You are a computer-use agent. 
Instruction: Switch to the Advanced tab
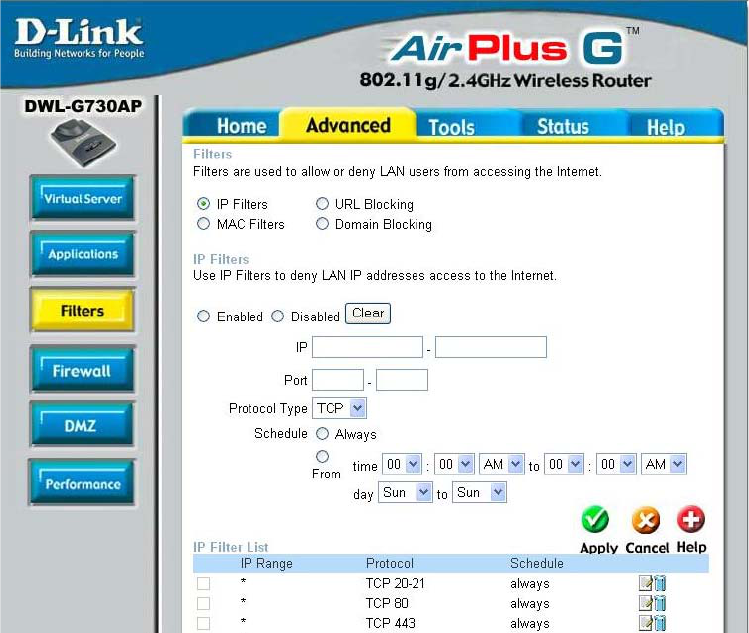point(348,125)
